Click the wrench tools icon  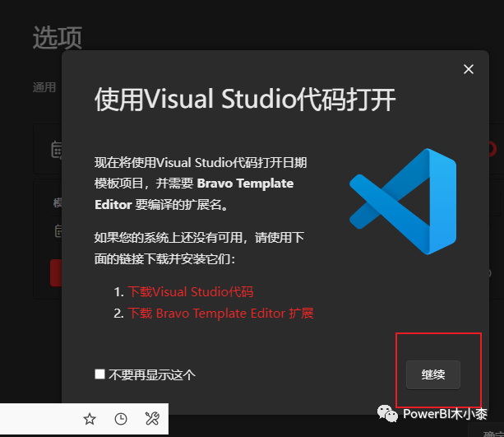coord(152,419)
